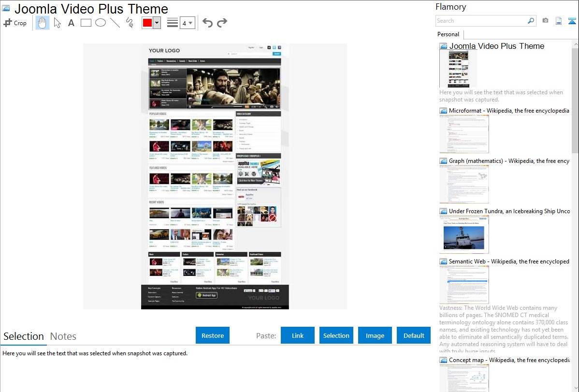Switch to the Notes tab
This screenshot has width=579, height=392.
[63, 336]
